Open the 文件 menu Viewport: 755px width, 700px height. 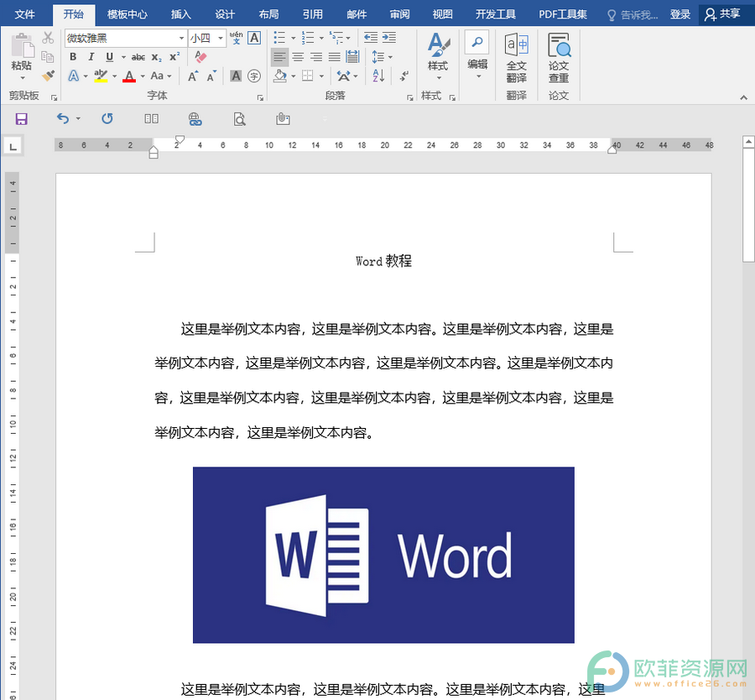(x=24, y=14)
